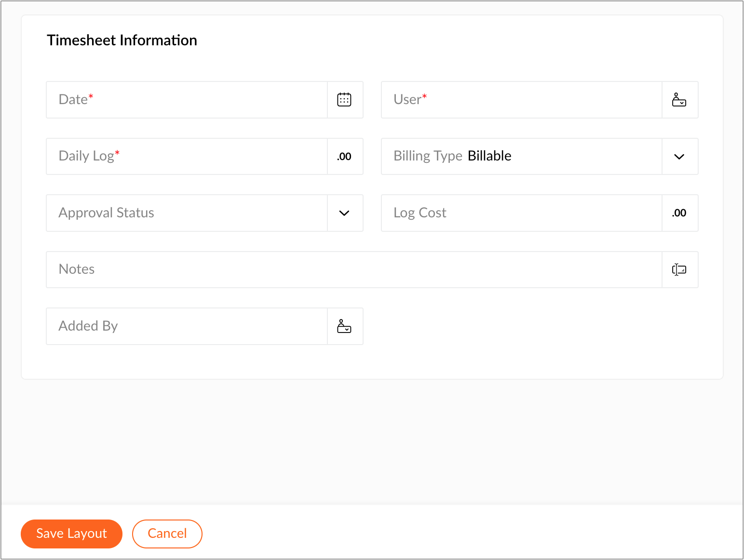Image resolution: width=744 pixels, height=560 pixels.
Task: Click the user picker icon in Added By
Action: point(344,326)
